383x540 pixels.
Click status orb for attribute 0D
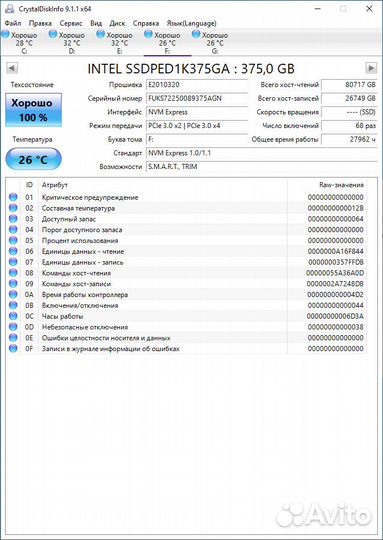coord(13,327)
